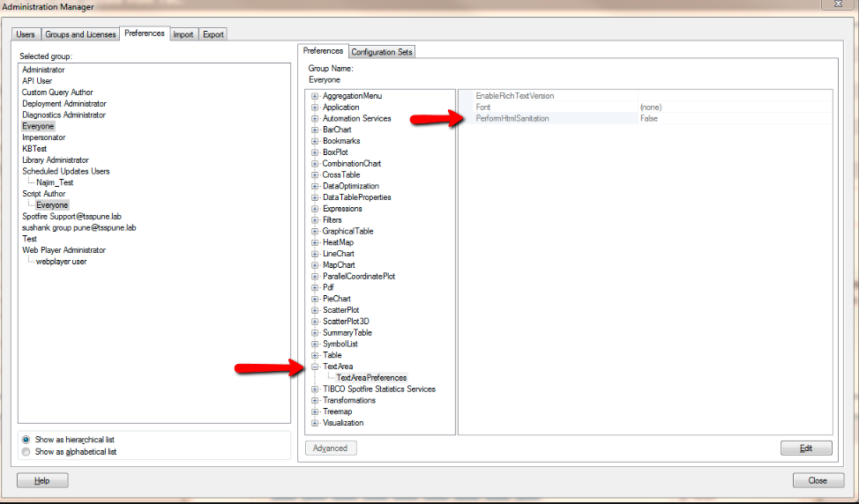The width and height of the screenshot is (859, 504).
Task: Select Everyone under Script Author
Action: pyautogui.click(x=52, y=205)
